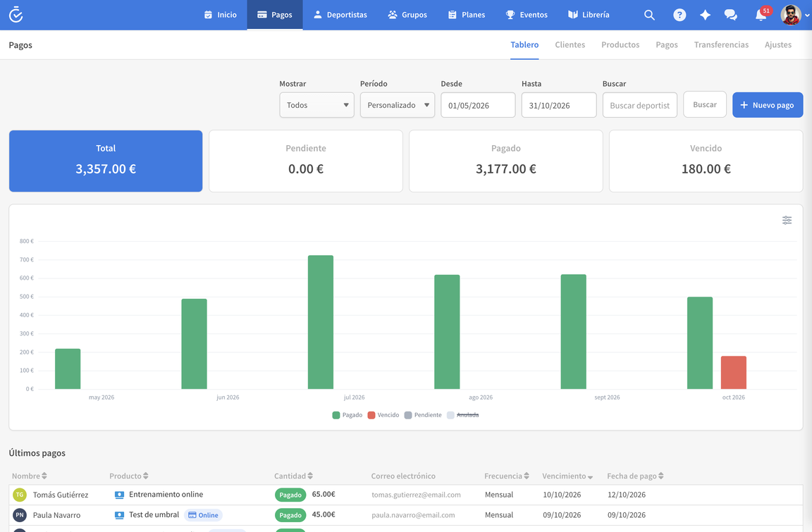Click tomas.gutierrez@email.com email
This screenshot has width=812, height=532.
click(416, 495)
